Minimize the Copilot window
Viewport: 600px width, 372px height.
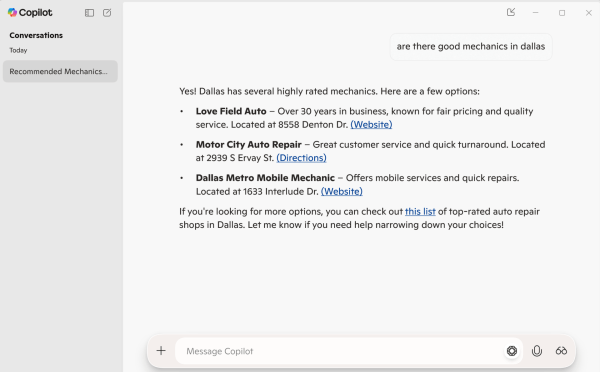[x=535, y=13]
